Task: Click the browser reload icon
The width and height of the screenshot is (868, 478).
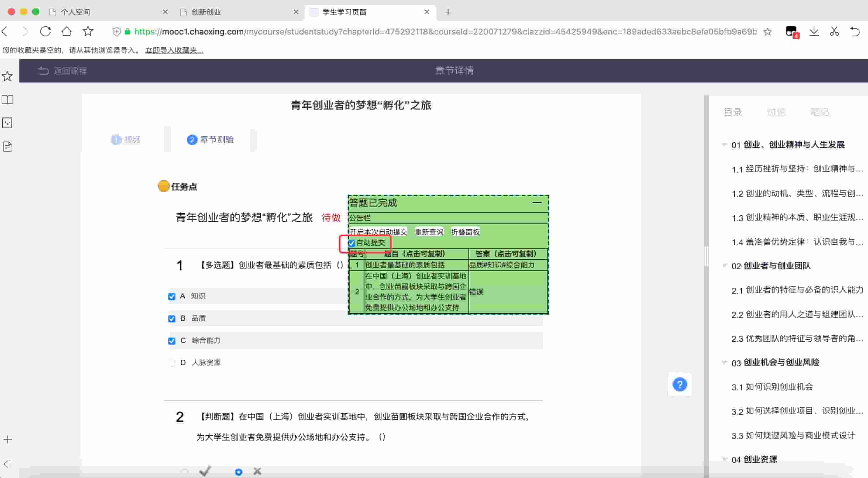Action: click(x=46, y=31)
